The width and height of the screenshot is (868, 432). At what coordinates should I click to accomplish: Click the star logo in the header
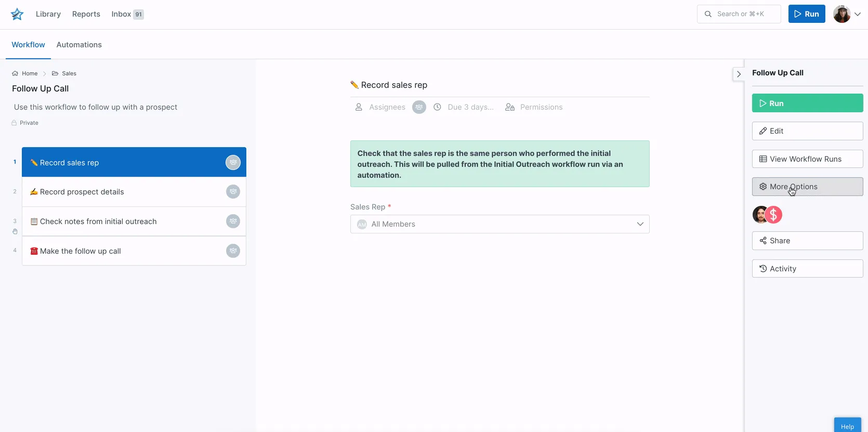coord(17,14)
